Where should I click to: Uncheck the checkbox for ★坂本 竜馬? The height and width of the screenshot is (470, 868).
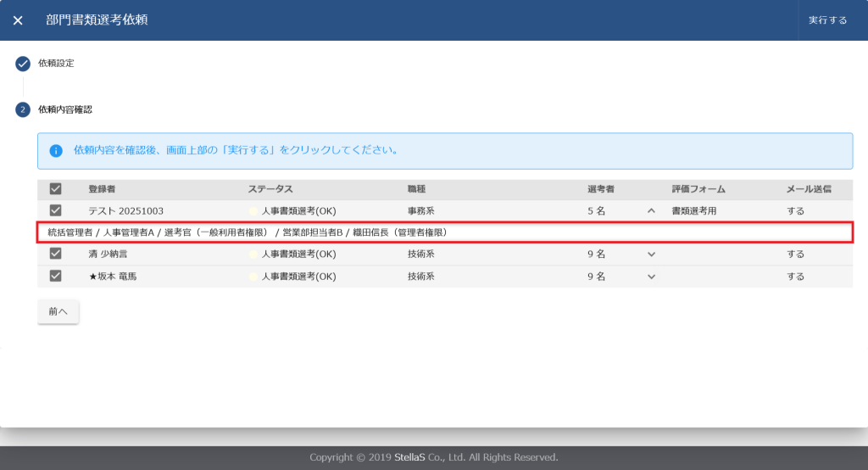[56, 277]
